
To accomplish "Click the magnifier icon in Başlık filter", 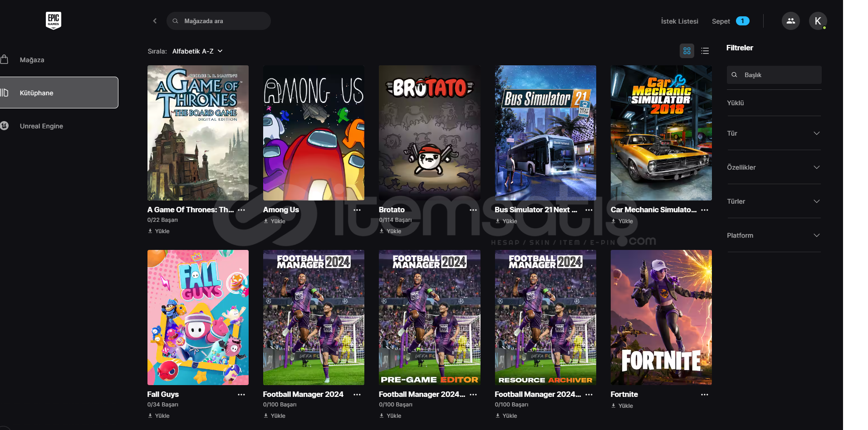I will [x=734, y=75].
